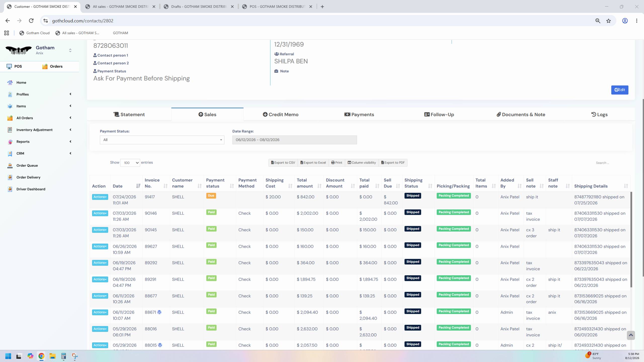Click the Home sidebar icon
The image size is (644, 362).
(x=10, y=82)
